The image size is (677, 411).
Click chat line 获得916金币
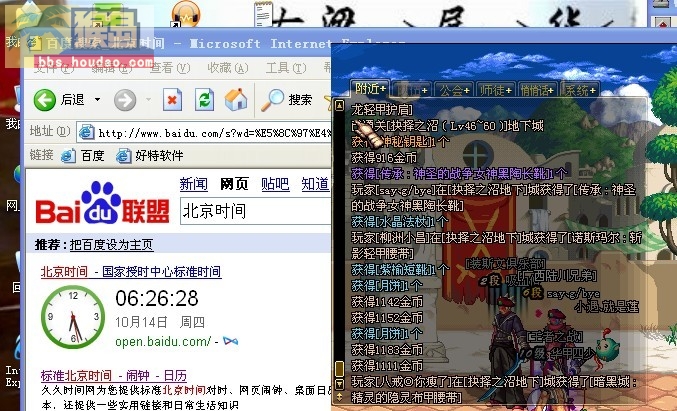pos(384,157)
